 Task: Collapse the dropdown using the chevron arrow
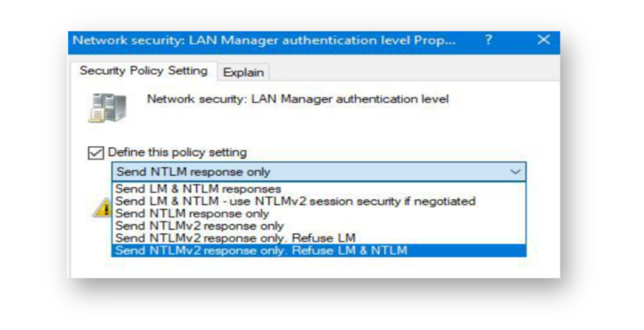[x=515, y=172]
